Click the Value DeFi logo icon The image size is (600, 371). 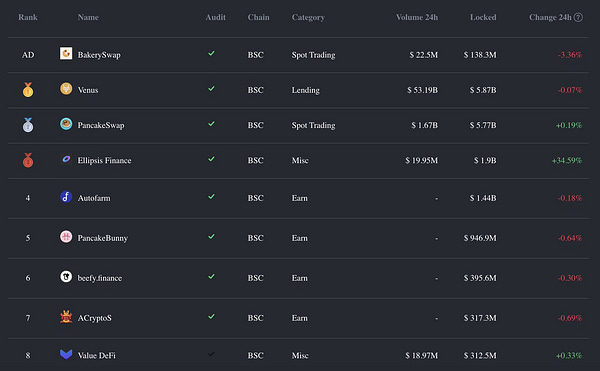coord(66,354)
